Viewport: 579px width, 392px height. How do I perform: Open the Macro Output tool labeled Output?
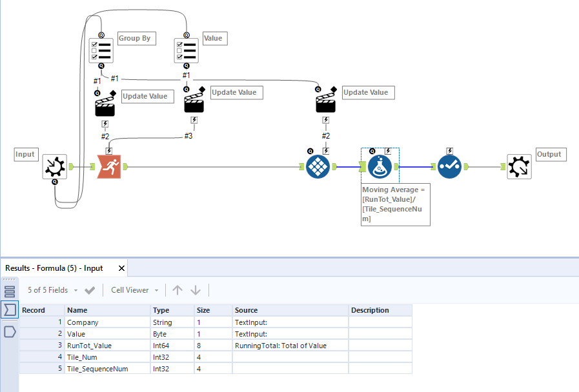(520, 166)
